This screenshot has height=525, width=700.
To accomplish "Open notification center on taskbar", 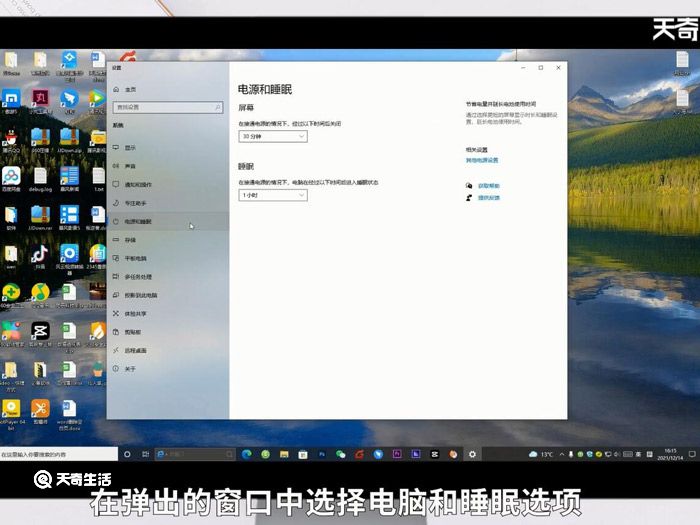I will pos(692,454).
